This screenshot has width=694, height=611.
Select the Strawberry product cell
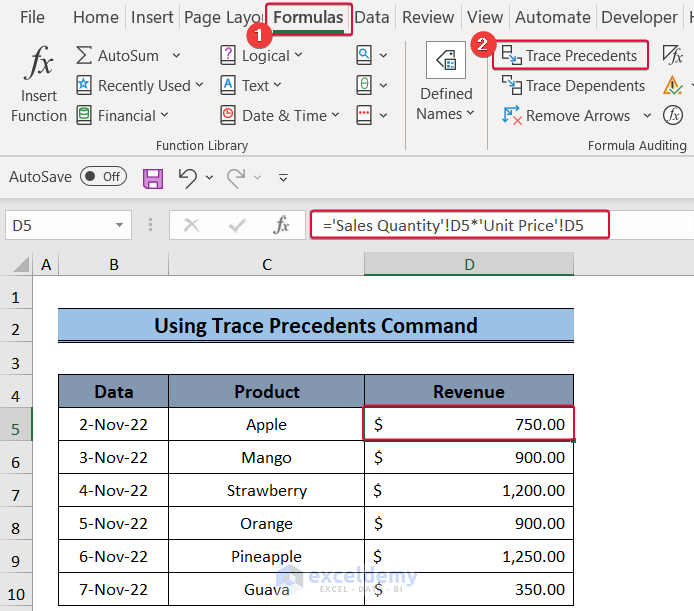click(266, 490)
